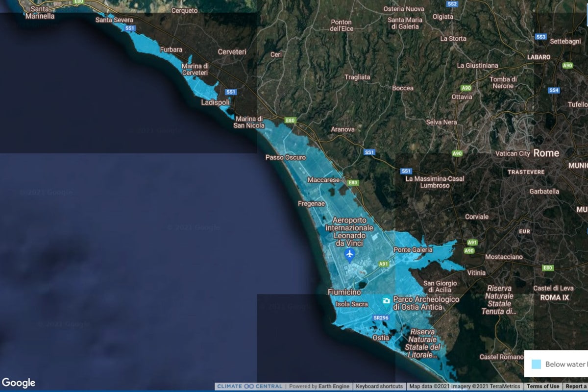Open the Terms of Use link

point(543,386)
